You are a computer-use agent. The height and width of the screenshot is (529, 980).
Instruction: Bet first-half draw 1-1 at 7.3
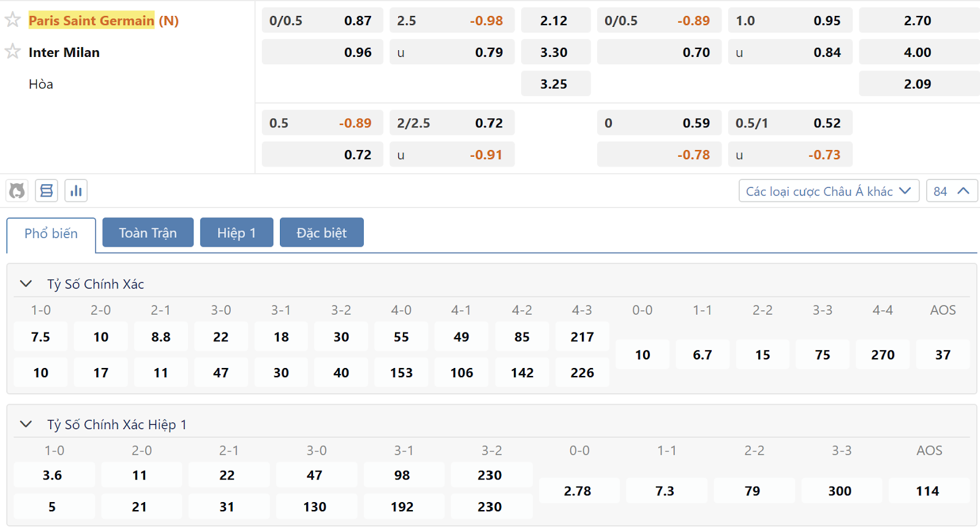[666, 491]
